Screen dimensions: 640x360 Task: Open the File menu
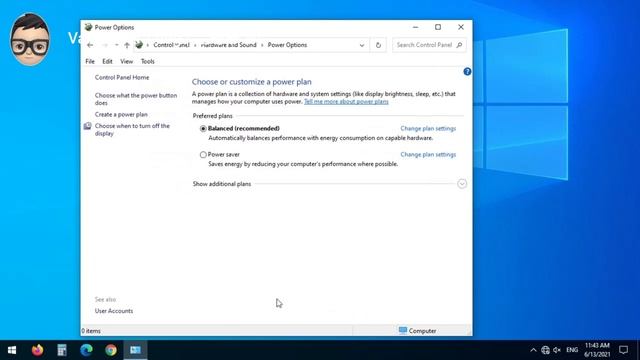coord(90,61)
